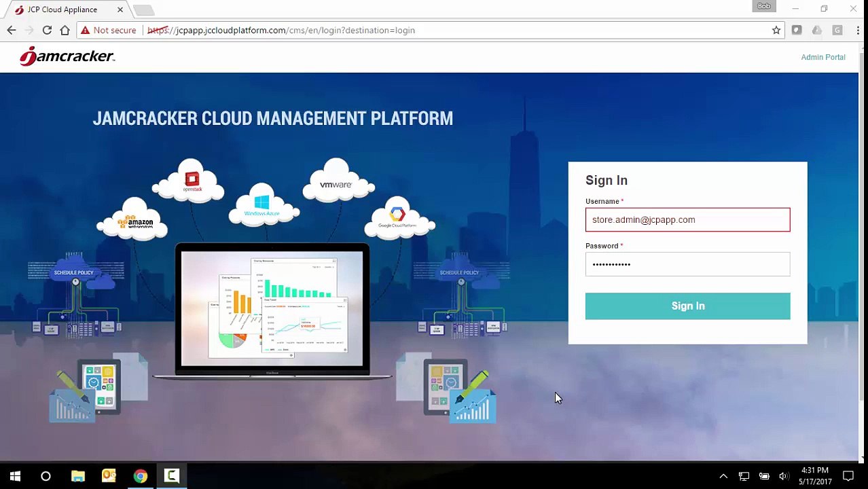The width and height of the screenshot is (868, 489).
Task: Open Chrome from the taskbar
Action: click(140, 476)
